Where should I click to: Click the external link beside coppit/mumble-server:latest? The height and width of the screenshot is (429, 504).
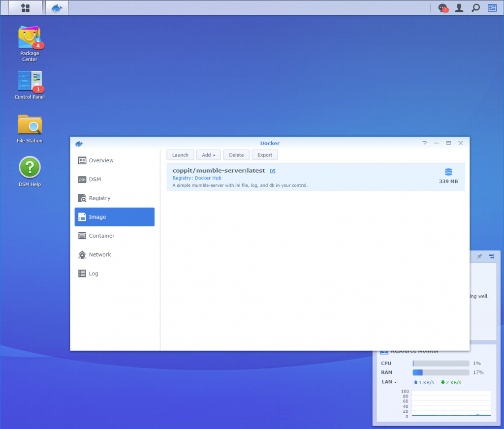[273, 170]
